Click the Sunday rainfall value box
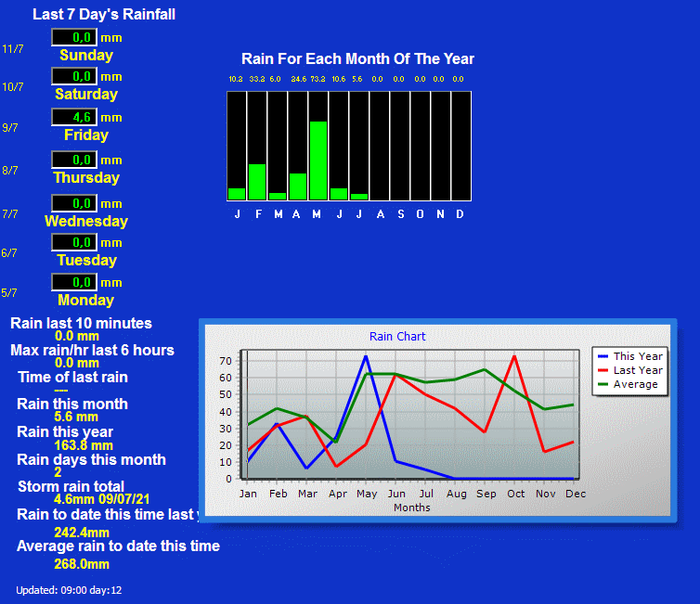This screenshot has width=700, height=604. (x=73, y=37)
